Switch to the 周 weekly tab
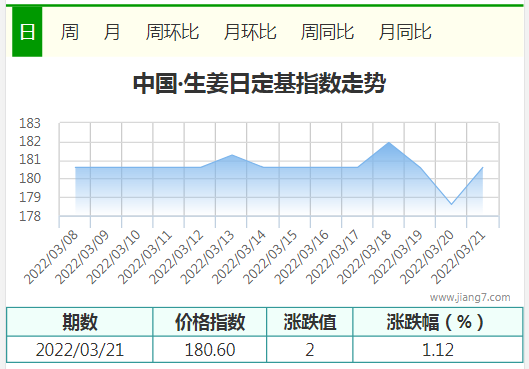 [x=69, y=32]
